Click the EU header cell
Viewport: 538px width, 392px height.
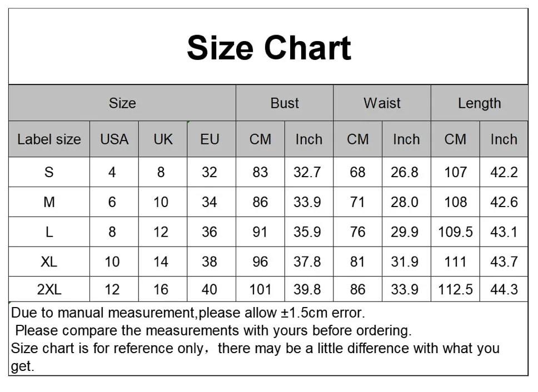tap(210, 139)
